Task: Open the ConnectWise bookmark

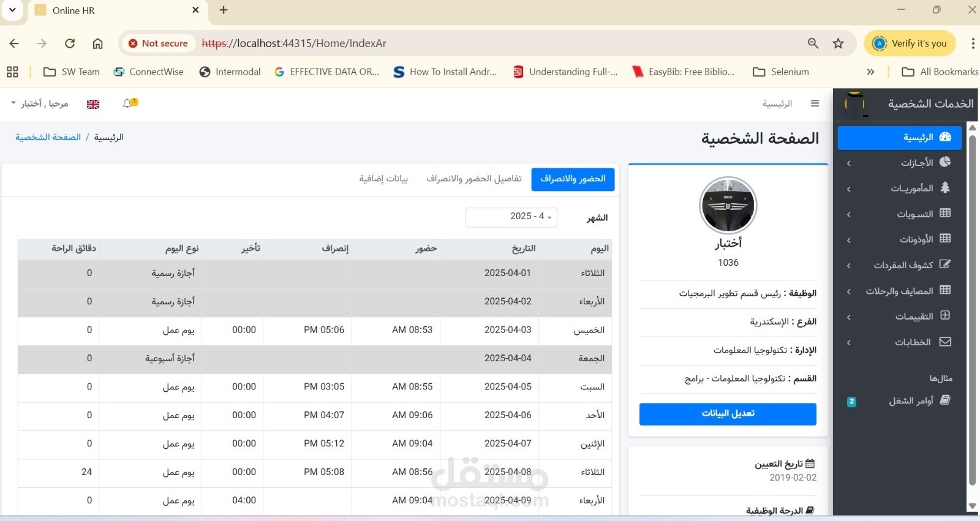Action: (x=149, y=72)
